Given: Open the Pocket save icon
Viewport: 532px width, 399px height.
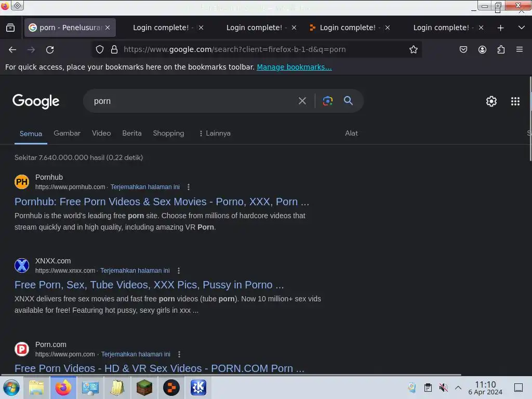Looking at the screenshot, I should 463,49.
